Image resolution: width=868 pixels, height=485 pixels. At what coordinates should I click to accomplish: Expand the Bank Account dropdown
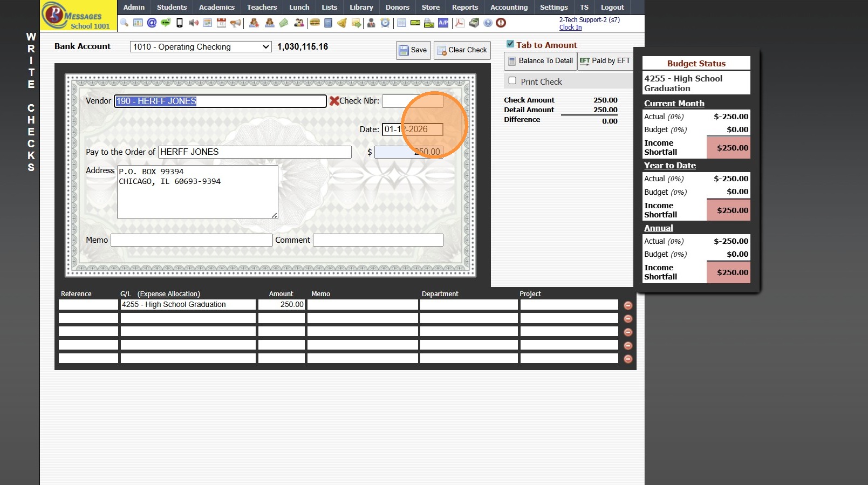click(200, 47)
